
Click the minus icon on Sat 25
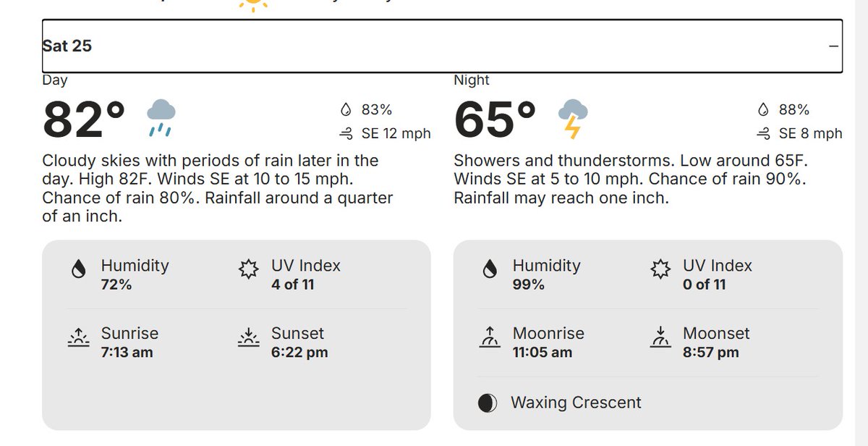833,46
